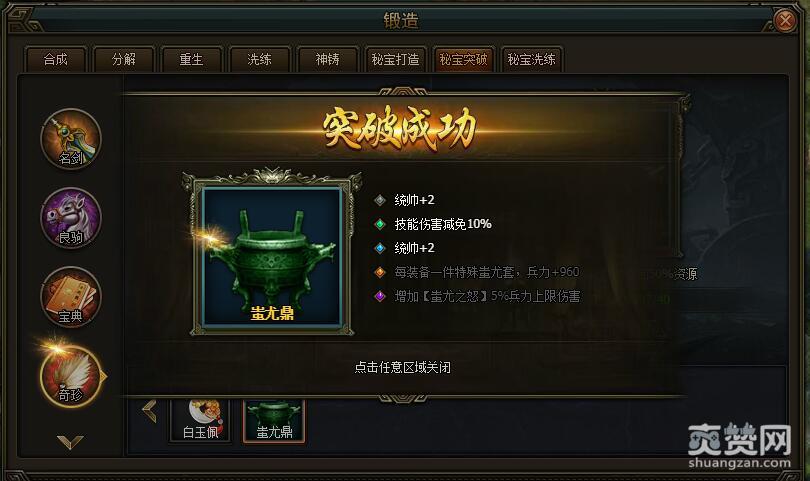Close the 锻造 forge window

(785, 21)
